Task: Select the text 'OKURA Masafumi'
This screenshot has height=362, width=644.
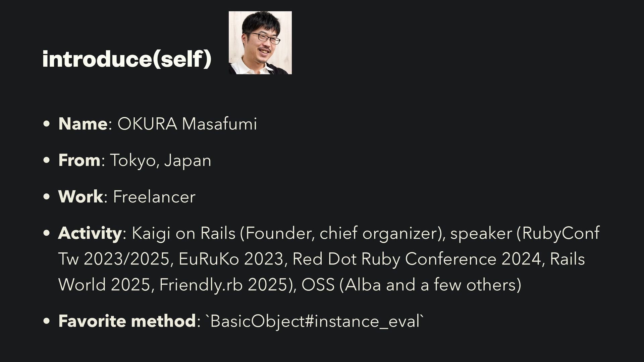Action: click(x=187, y=124)
